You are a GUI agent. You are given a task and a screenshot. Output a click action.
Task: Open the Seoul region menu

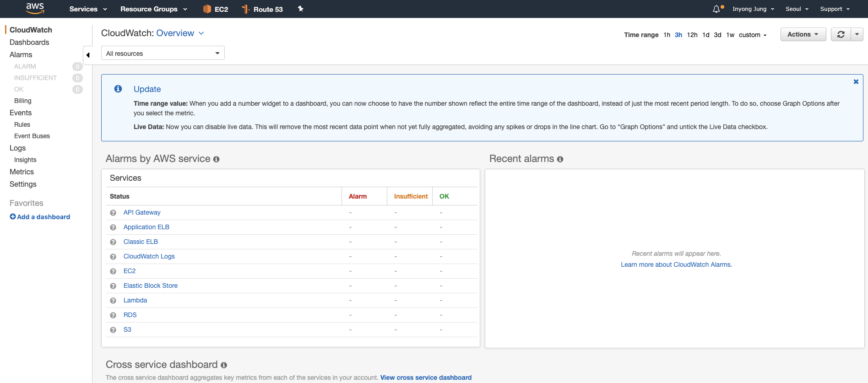(x=797, y=9)
